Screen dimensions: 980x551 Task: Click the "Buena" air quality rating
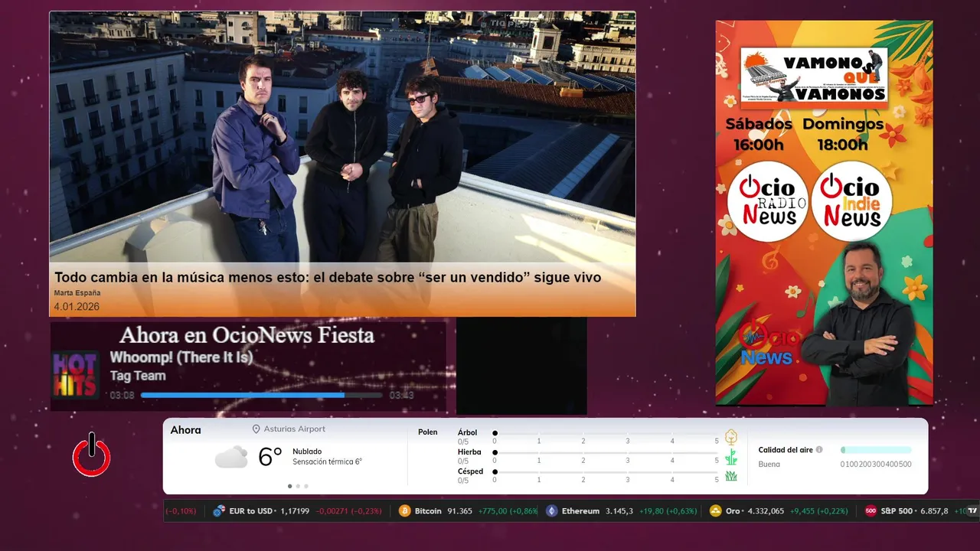pyautogui.click(x=769, y=465)
